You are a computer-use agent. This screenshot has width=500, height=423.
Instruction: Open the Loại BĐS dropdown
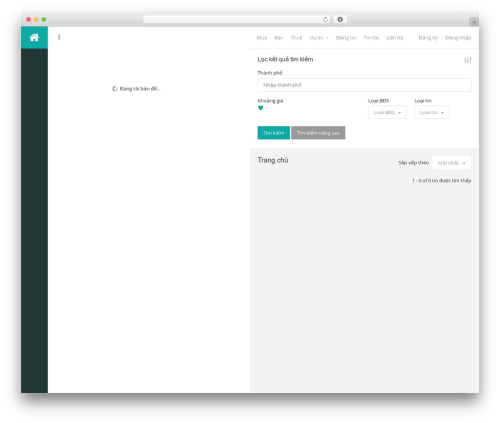[x=387, y=112]
